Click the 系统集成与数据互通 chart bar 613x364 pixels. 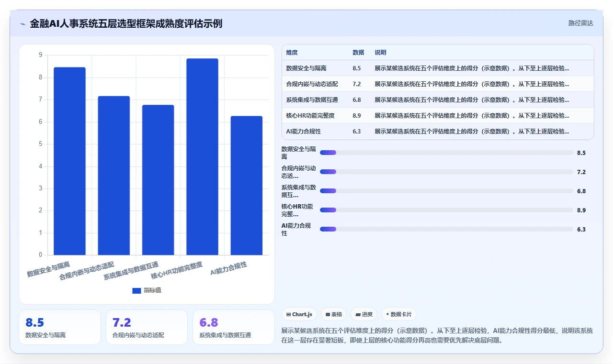point(158,180)
